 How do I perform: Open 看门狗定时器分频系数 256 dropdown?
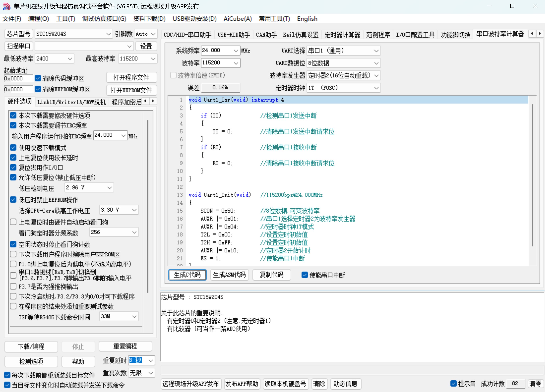114,232
